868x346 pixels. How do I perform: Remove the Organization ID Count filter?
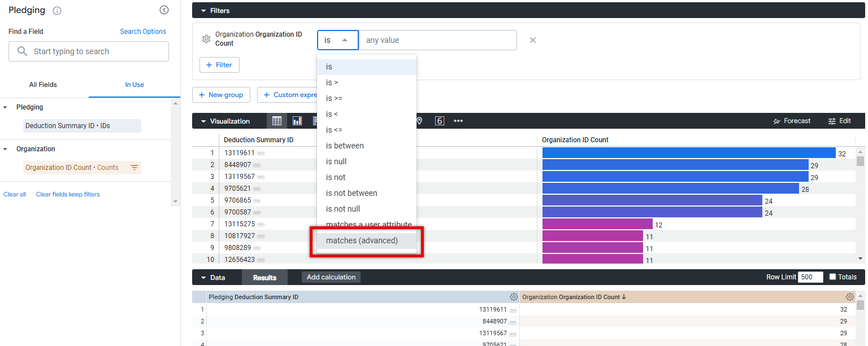pos(532,40)
